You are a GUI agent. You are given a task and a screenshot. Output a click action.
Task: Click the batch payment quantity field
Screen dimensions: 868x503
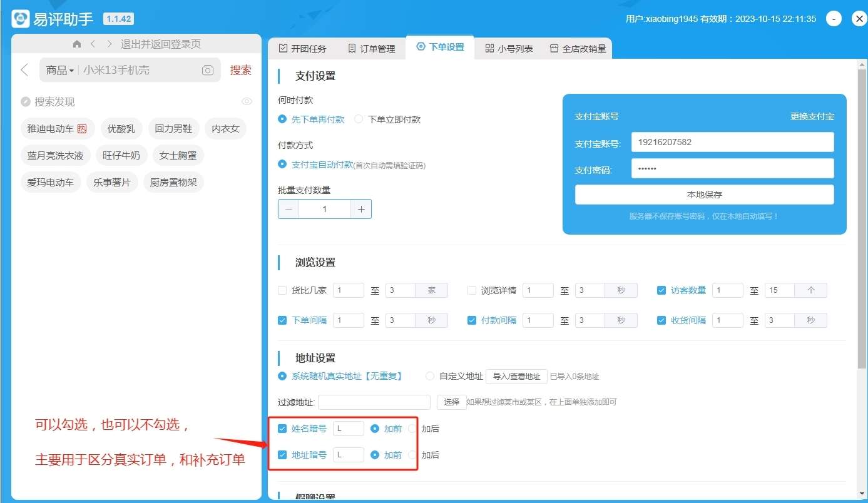[x=325, y=209]
